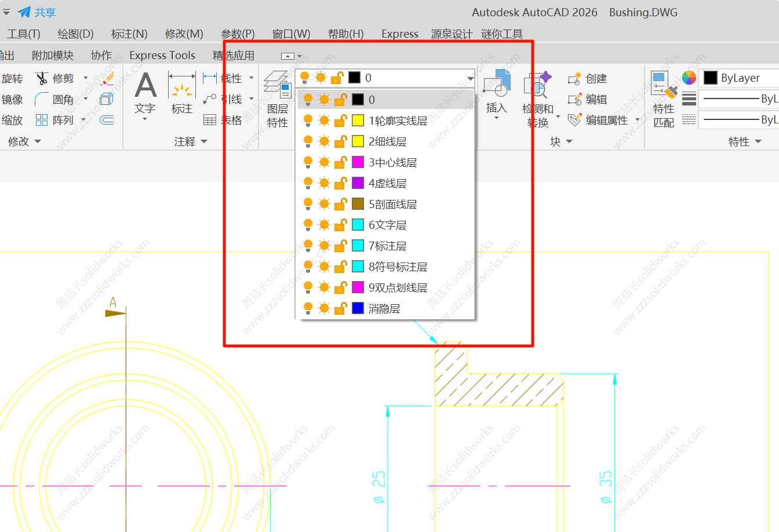The width and height of the screenshot is (779, 532).
Task: Collapse the layer dropdown arrow
Action: [470, 78]
